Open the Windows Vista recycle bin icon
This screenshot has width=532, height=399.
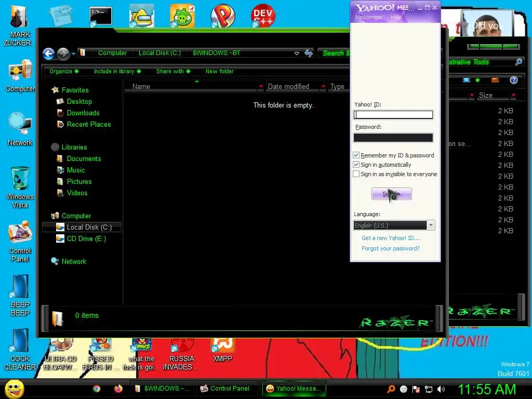(x=20, y=187)
